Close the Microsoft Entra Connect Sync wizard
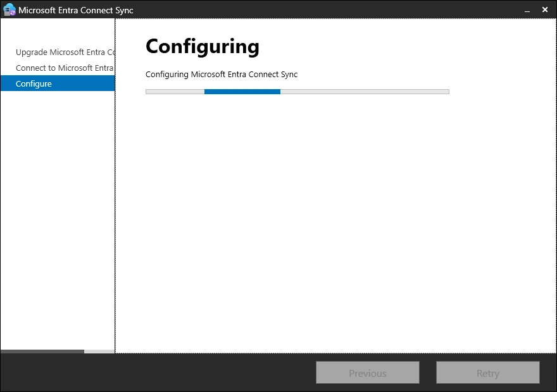This screenshot has height=392, width=557. tap(545, 9)
